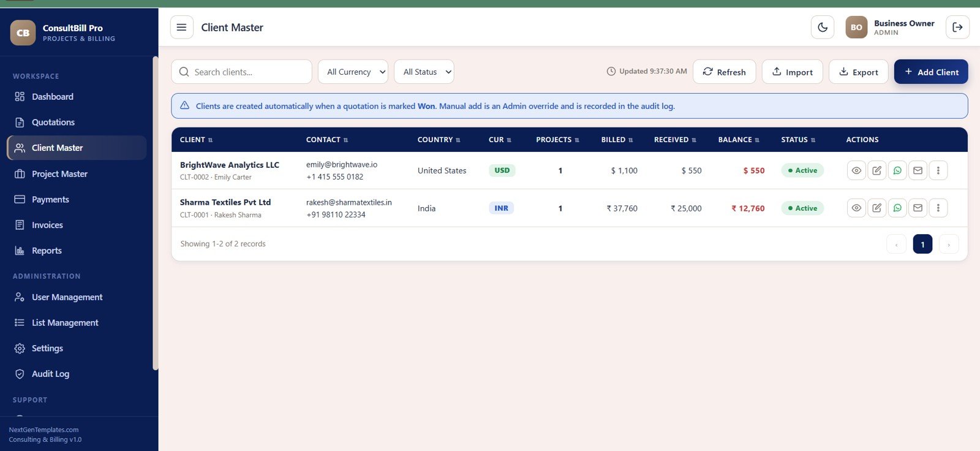Screen dimensions: 980x451
Task: Click the BrightWave Analytics LLC client name
Action: 230,165
